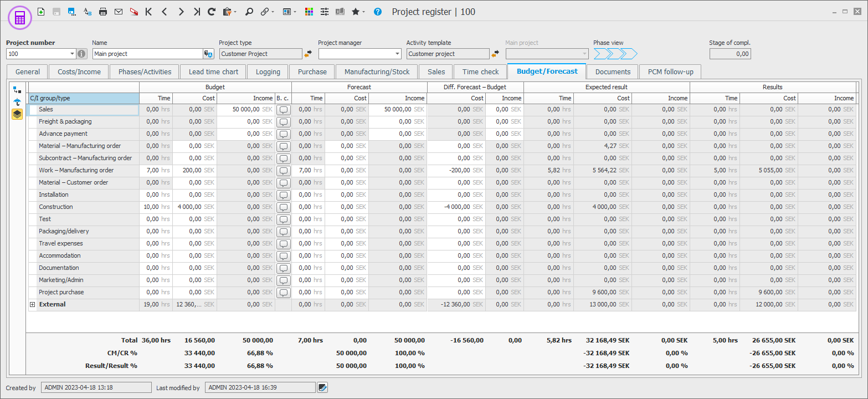
Task: Click the red Delete record icon
Action: [x=133, y=12]
